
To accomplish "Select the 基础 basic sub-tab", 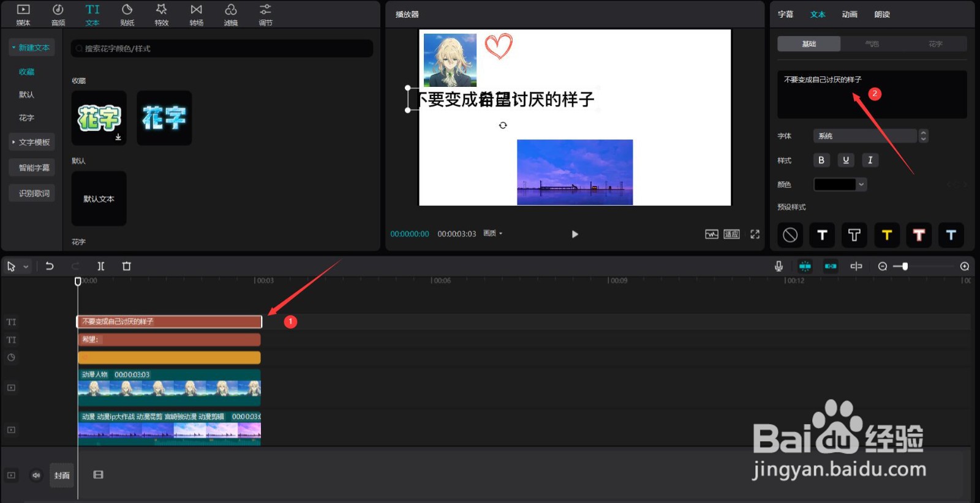I will pos(809,44).
